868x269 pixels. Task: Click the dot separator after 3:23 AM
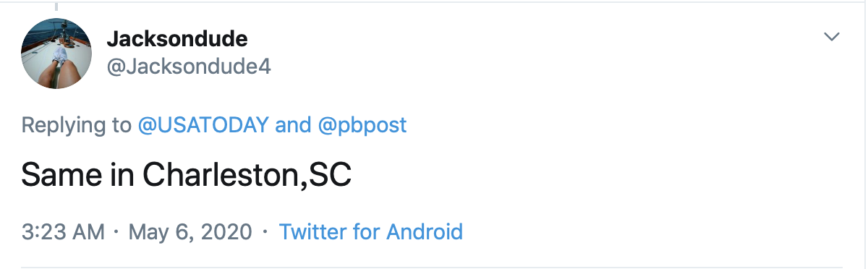[x=117, y=233]
